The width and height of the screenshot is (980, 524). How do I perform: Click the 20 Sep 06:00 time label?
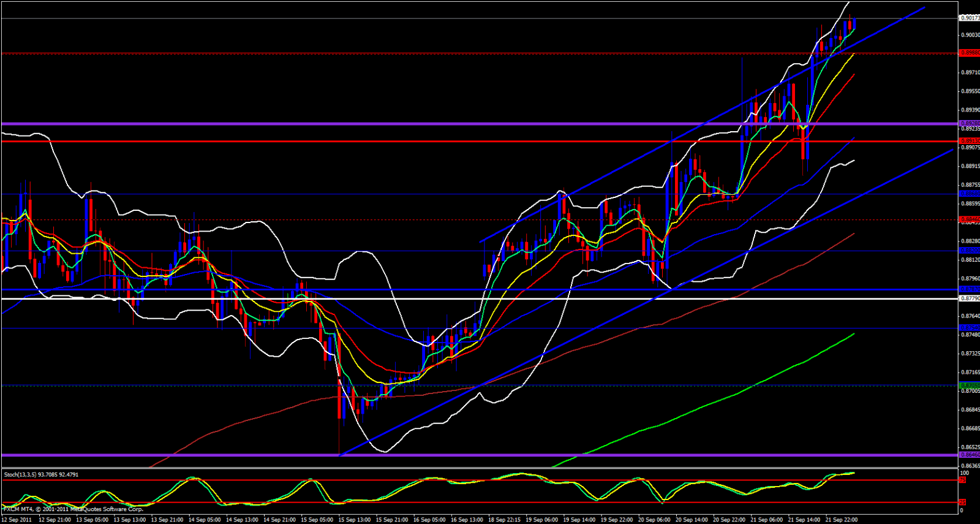point(655,520)
